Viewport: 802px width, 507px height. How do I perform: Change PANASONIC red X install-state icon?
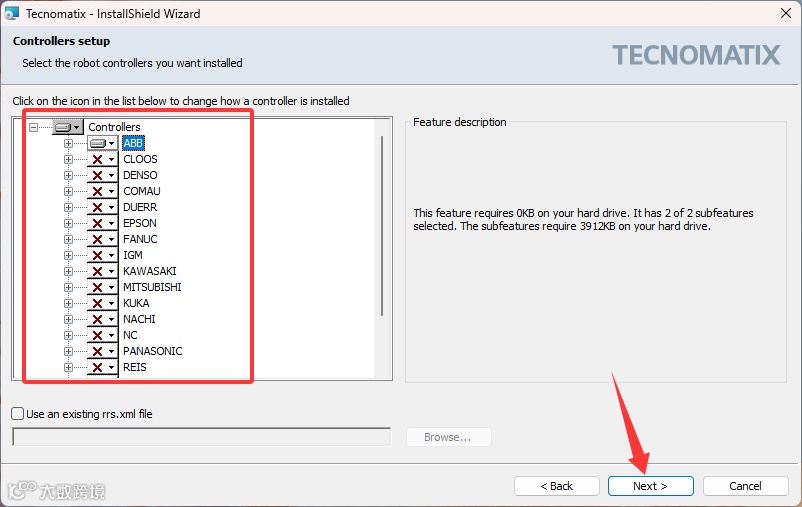tap(102, 351)
